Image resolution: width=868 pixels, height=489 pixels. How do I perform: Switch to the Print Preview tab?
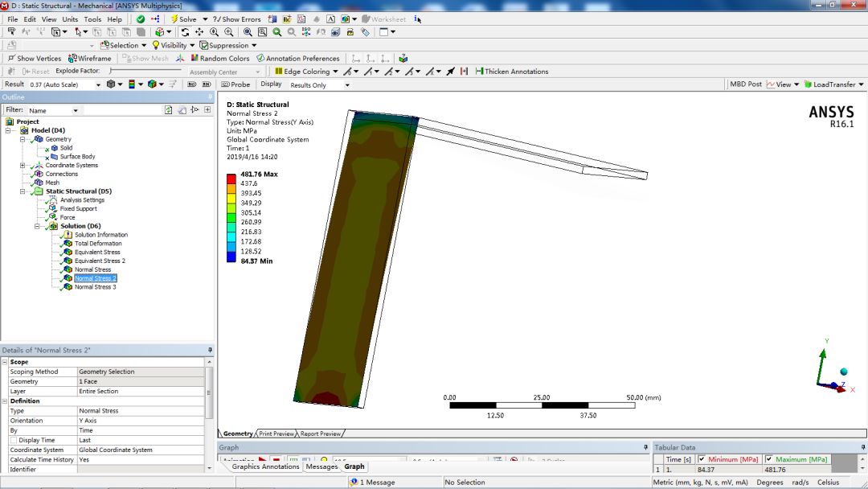coord(276,434)
